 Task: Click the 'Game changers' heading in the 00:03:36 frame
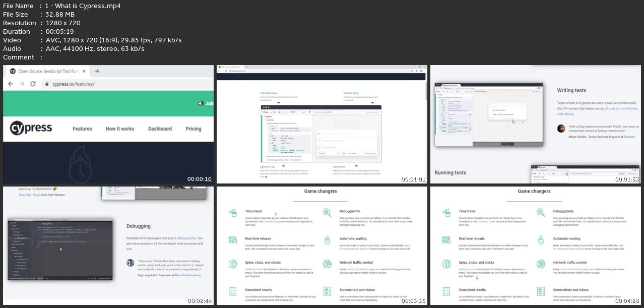[x=320, y=192]
